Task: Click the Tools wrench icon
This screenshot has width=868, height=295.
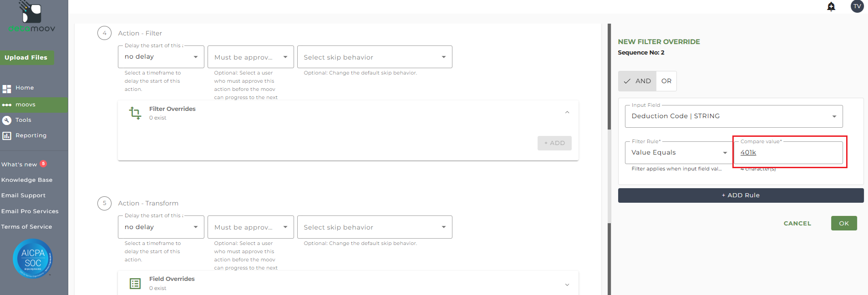Action: 7,120
